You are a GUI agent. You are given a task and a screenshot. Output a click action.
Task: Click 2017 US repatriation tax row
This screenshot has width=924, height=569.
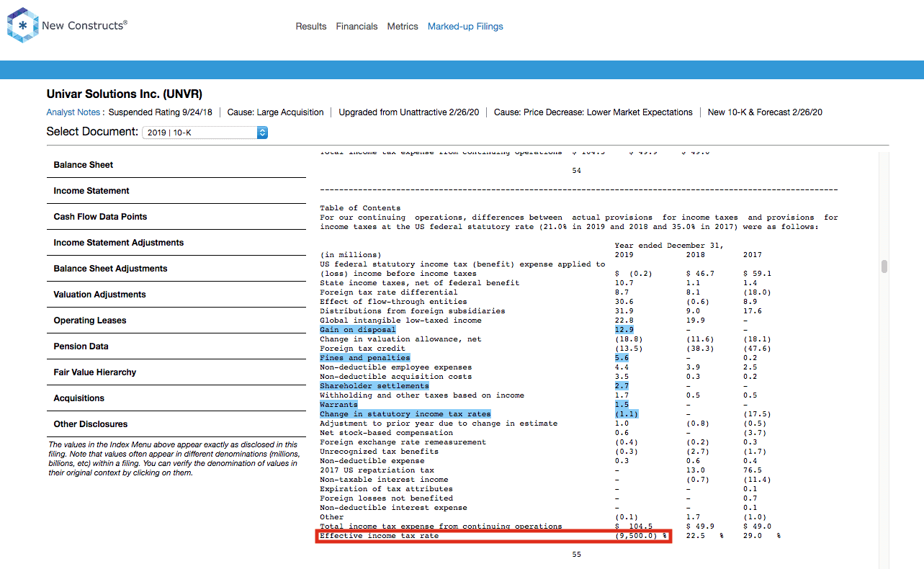pos(377,470)
